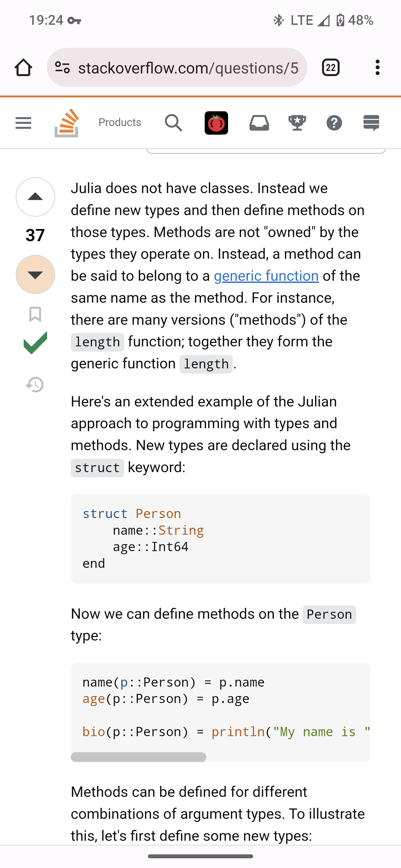Open the tab switcher showing 22 tabs
Viewport: 401px width, 868px height.
pyautogui.click(x=331, y=67)
